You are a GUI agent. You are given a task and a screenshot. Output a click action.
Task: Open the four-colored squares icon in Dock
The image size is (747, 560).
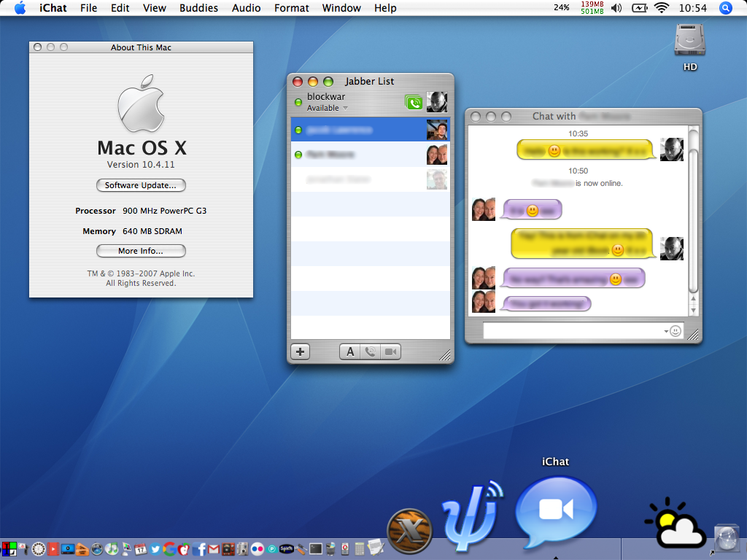click(x=9, y=549)
